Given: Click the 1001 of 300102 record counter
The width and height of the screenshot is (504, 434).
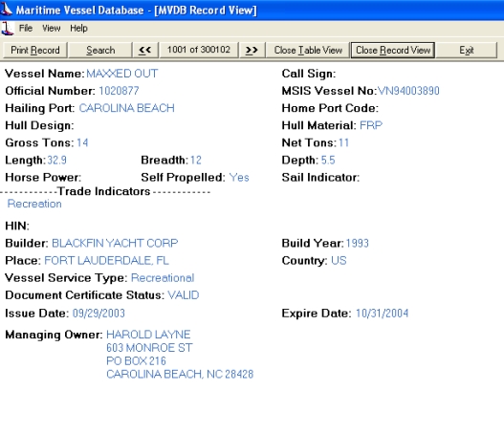Looking at the screenshot, I should click(199, 50).
